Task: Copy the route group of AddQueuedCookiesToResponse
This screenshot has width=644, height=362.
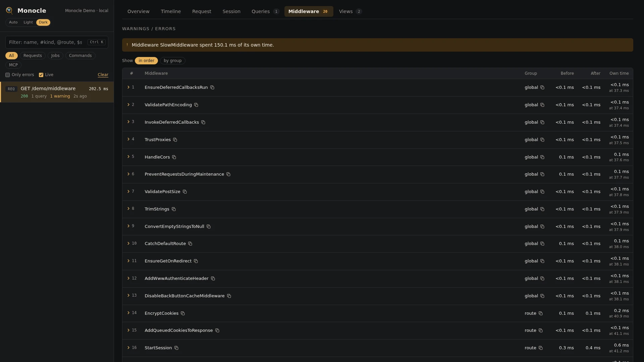Action: [541, 330]
